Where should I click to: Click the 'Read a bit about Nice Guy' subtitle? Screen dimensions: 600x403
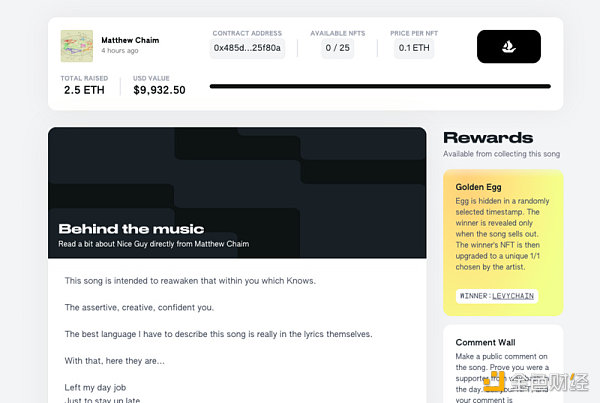point(153,244)
